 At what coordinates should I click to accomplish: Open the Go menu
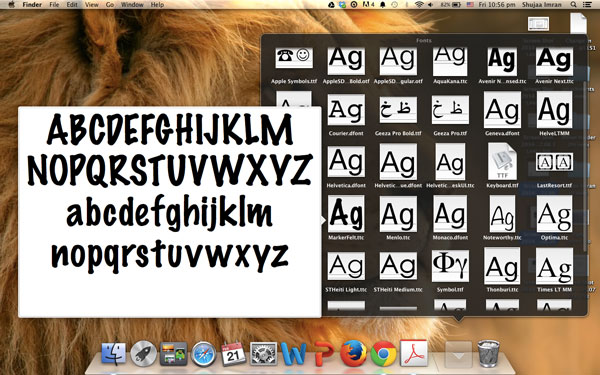pos(110,5)
